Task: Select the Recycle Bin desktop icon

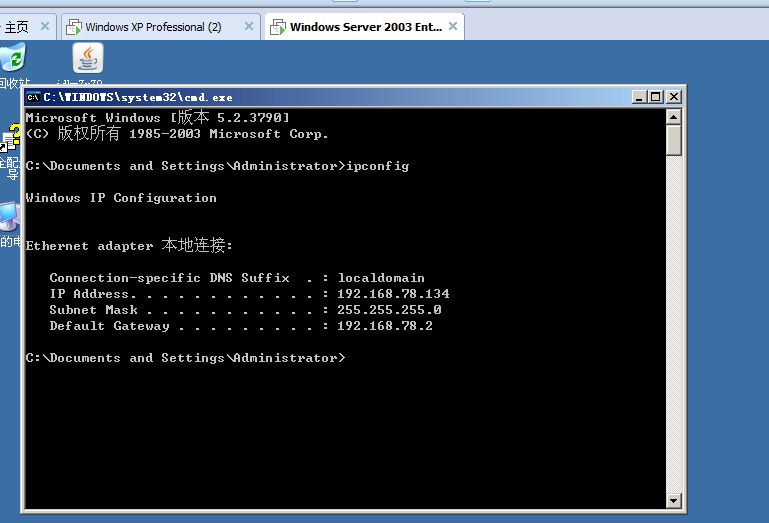Action: [12, 62]
